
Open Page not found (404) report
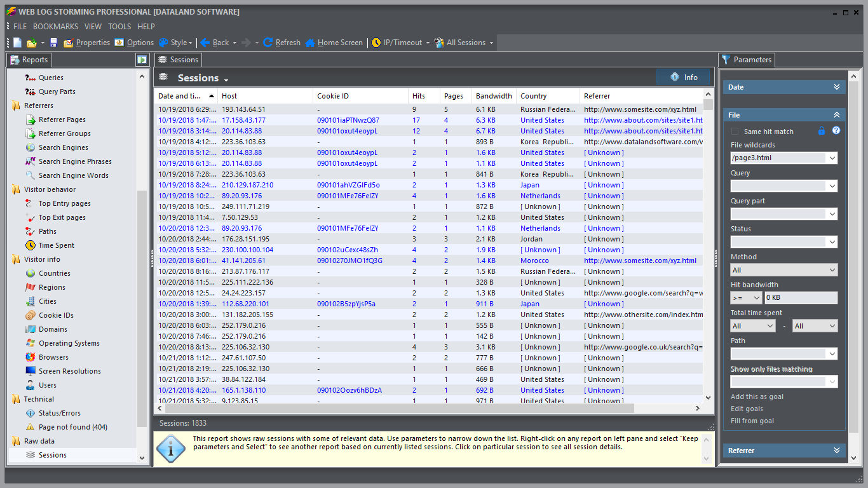pos(72,427)
